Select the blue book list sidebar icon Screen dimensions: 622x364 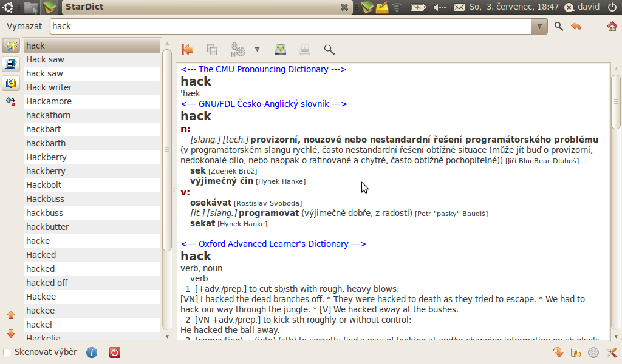coord(11,64)
